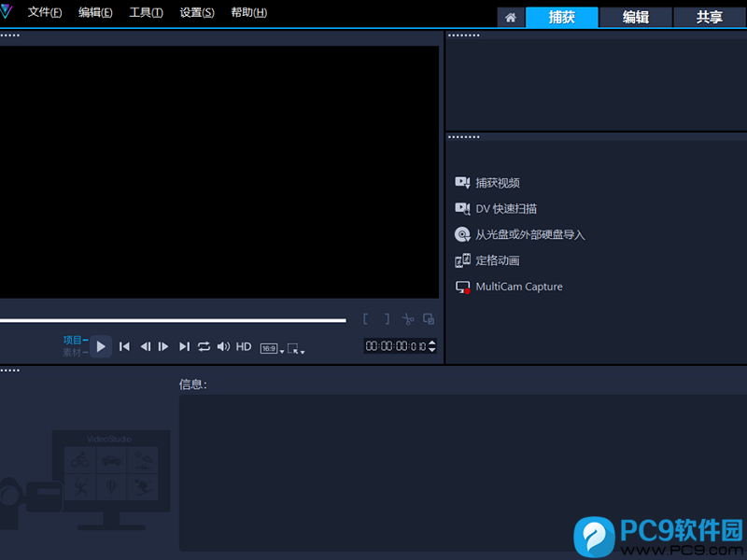Open the 16:9 aspect ratio dropdown
This screenshot has height=560, width=747.
click(x=272, y=348)
